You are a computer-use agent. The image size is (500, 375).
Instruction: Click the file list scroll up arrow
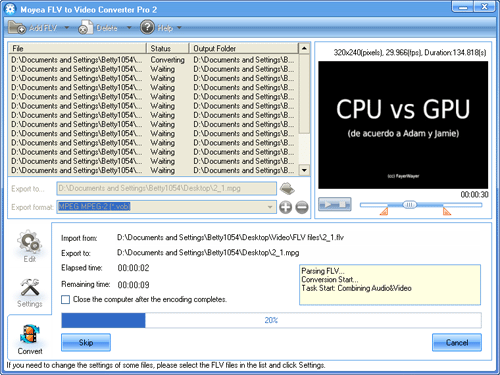coord(304,48)
